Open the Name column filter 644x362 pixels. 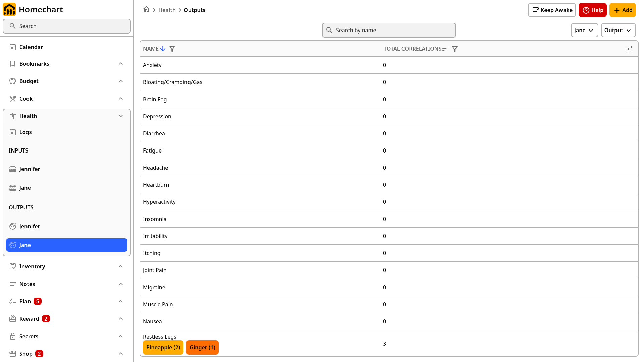click(x=172, y=49)
